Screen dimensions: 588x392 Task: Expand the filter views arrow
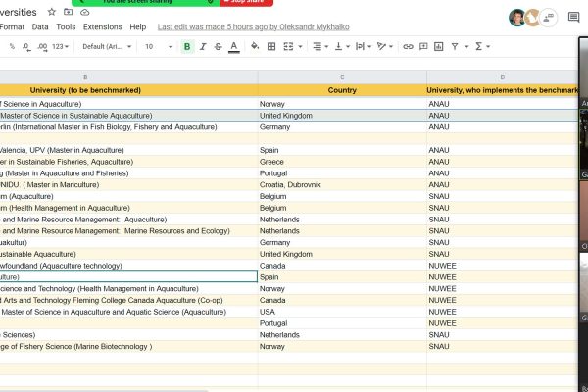point(466,46)
